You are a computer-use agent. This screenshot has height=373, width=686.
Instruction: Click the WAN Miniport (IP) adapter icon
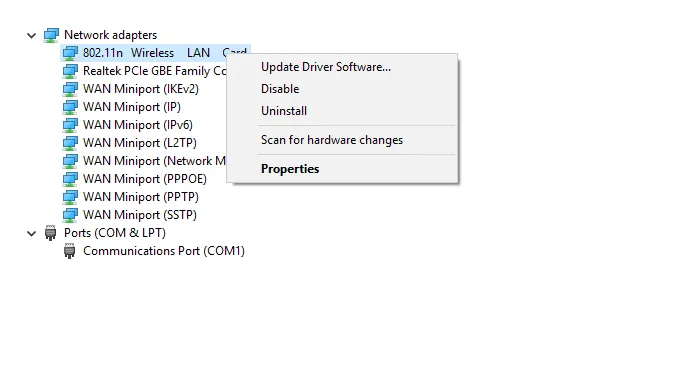(x=70, y=107)
